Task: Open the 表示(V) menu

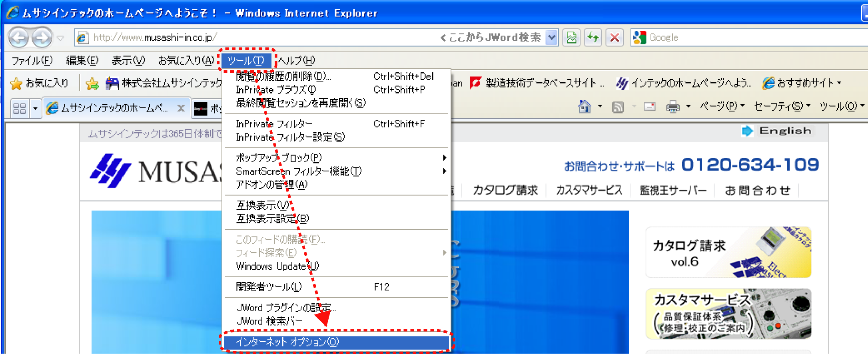Action: (128, 60)
